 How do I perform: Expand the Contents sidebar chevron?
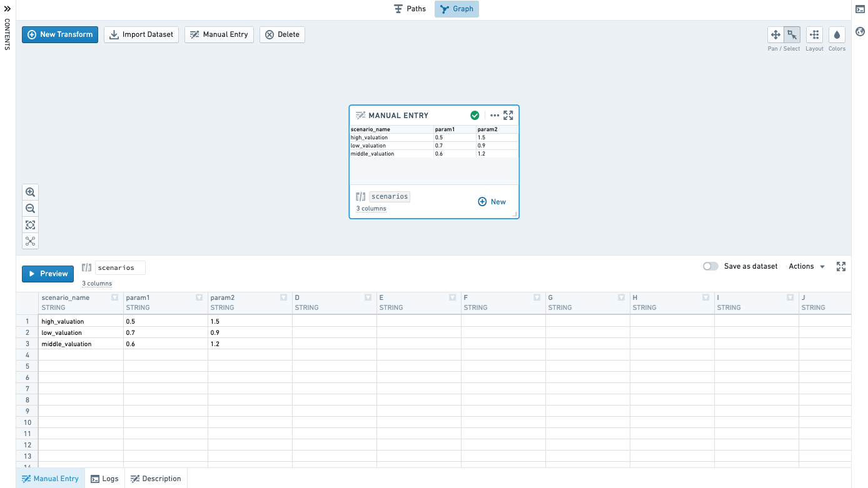pyautogui.click(x=8, y=9)
